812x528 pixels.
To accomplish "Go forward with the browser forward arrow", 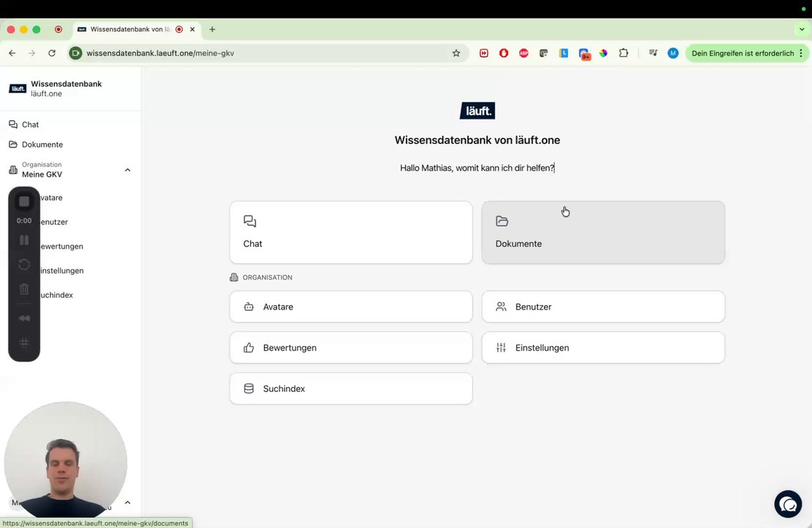I will [x=32, y=53].
